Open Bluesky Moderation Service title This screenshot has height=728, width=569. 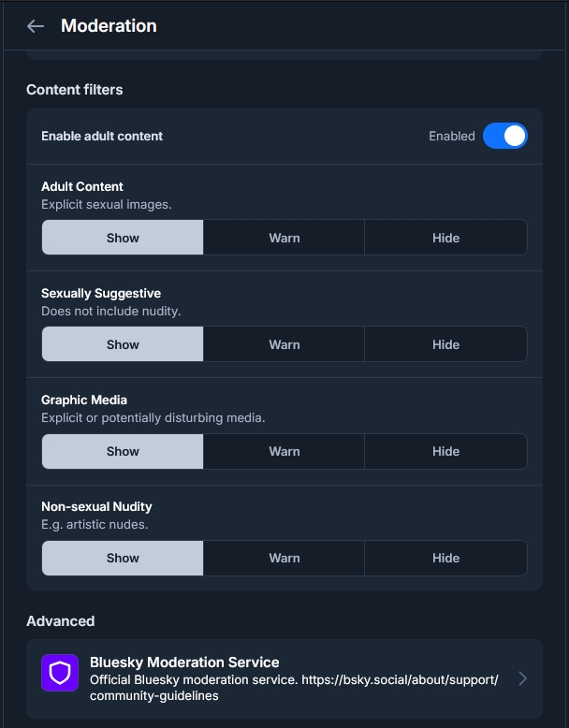tap(184, 662)
